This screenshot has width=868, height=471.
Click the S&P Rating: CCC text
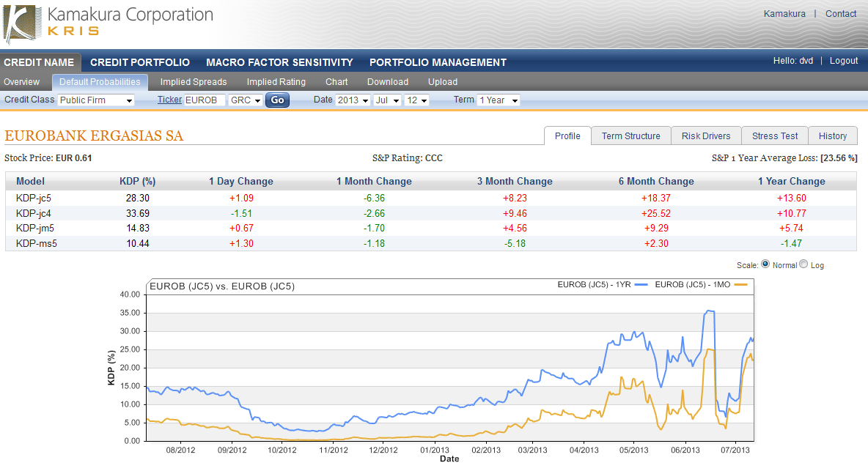click(x=408, y=158)
